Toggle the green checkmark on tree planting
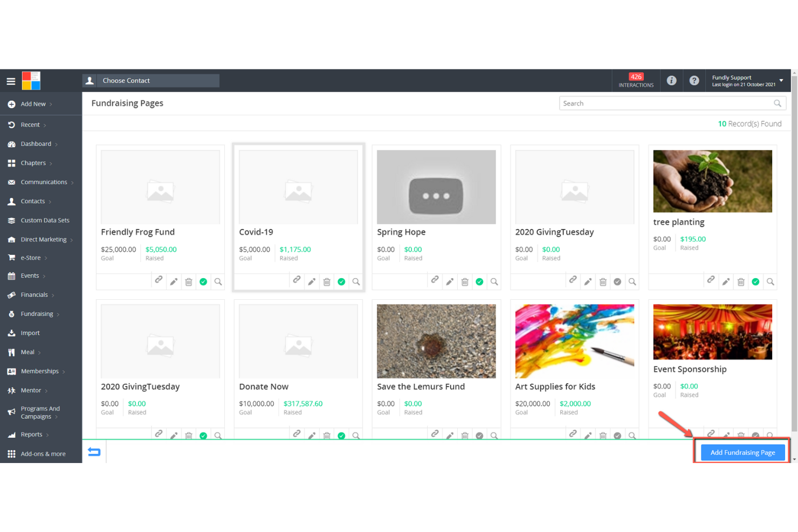This screenshot has height=532, width=798. [x=755, y=281]
